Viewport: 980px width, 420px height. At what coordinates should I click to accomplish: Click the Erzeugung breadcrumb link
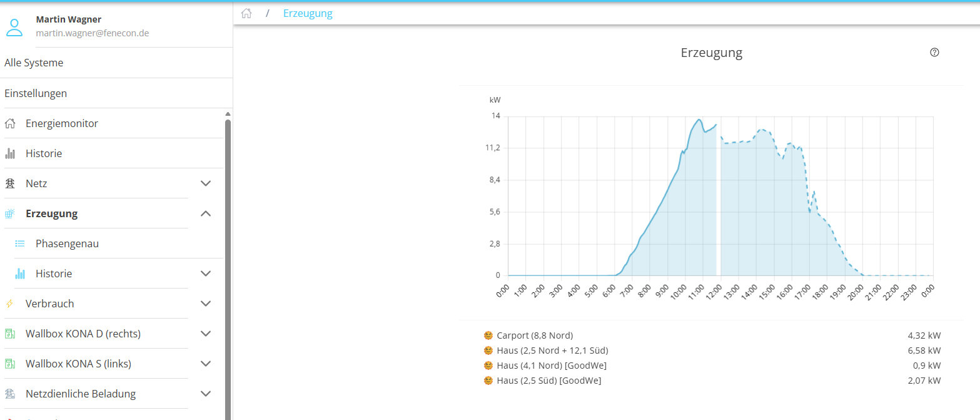[308, 13]
